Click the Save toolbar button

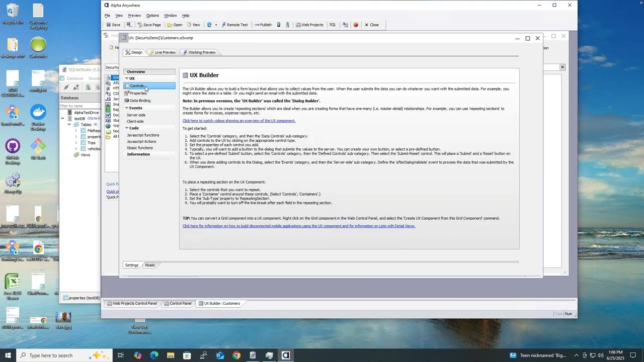(x=113, y=25)
